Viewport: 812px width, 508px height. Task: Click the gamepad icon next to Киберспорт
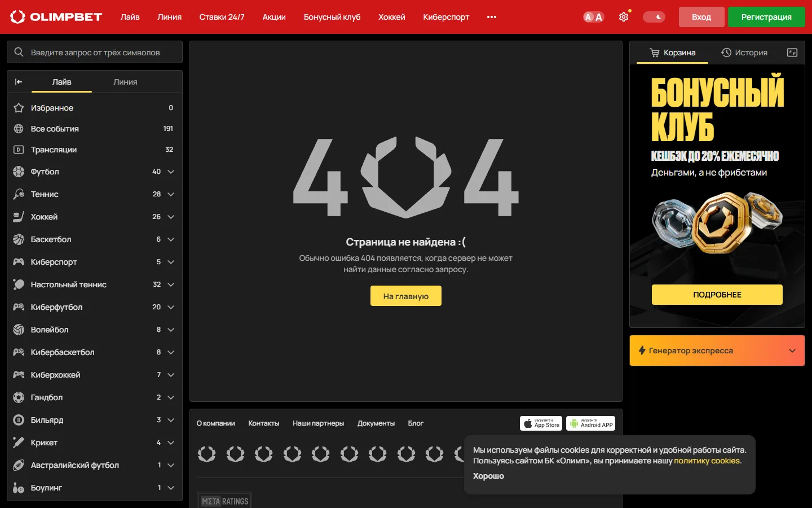coord(19,262)
